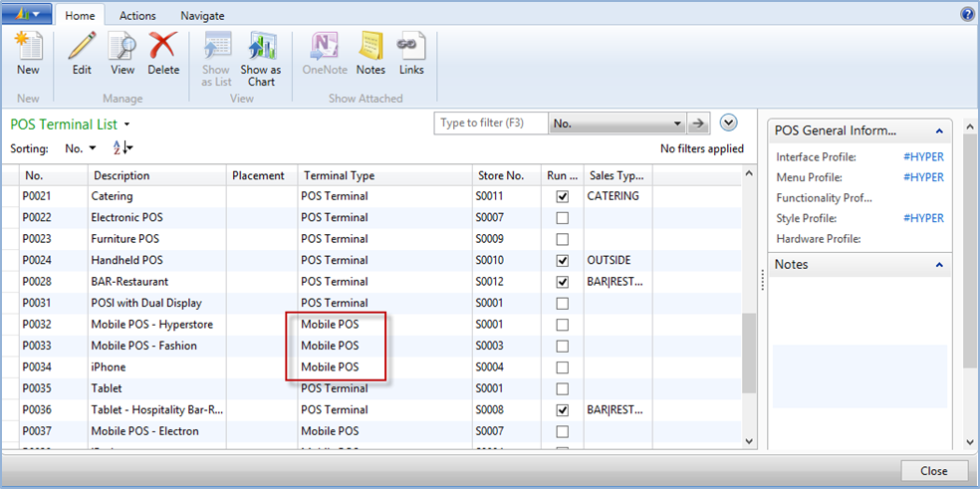This screenshot has width=980, height=489.
Task: Open the #HYPER Interface Profile link
Action: click(923, 157)
